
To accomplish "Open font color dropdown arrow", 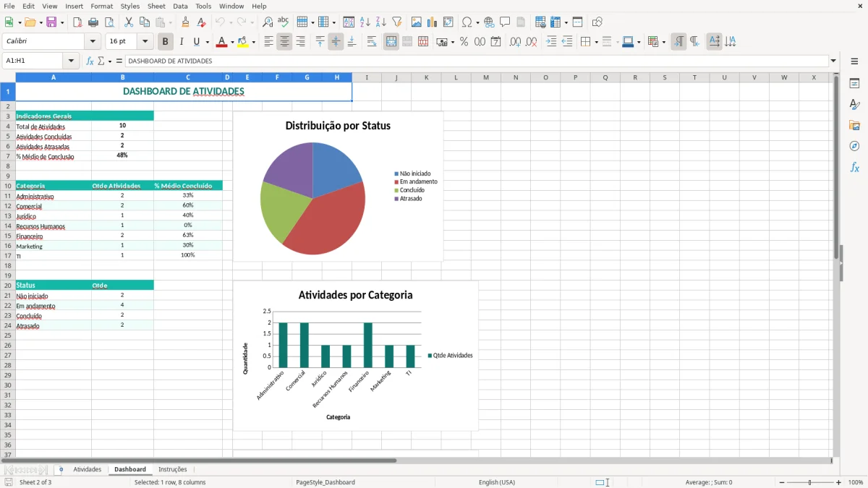I will coord(233,42).
